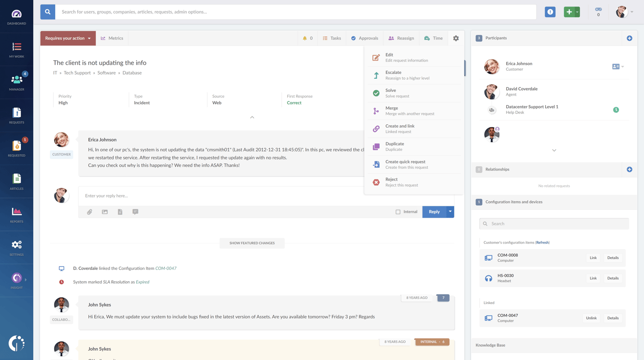Click the SHOW FEATURED CHANGES button
The height and width of the screenshot is (360, 644).
pyautogui.click(x=252, y=243)
